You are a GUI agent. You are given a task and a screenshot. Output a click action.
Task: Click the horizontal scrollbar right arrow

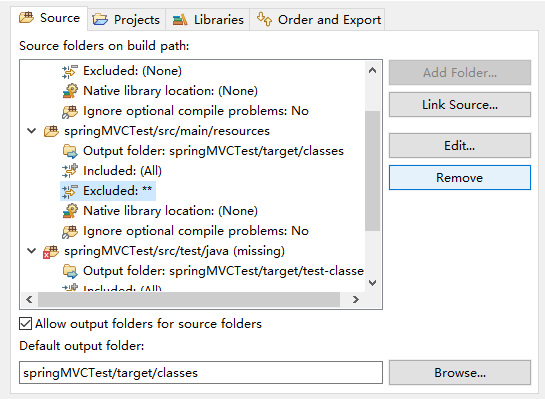(355, 299)
